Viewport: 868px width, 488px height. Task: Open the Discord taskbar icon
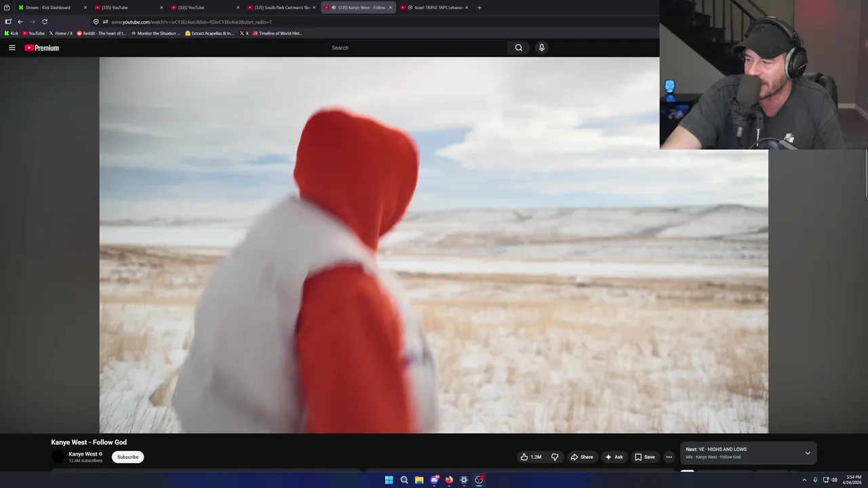point(434,480)
